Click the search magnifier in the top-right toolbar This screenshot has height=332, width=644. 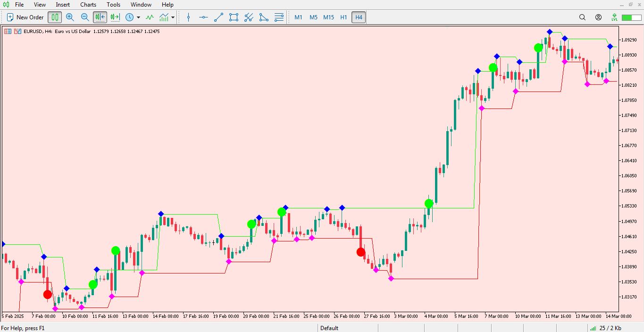tap(582, 17)
